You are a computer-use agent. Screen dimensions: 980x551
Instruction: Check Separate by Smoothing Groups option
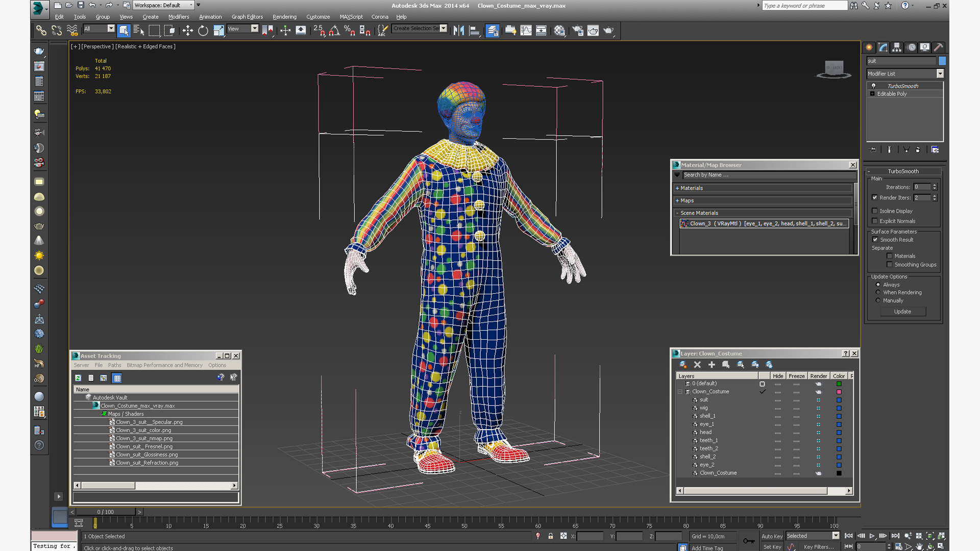[x=890, y=265]
